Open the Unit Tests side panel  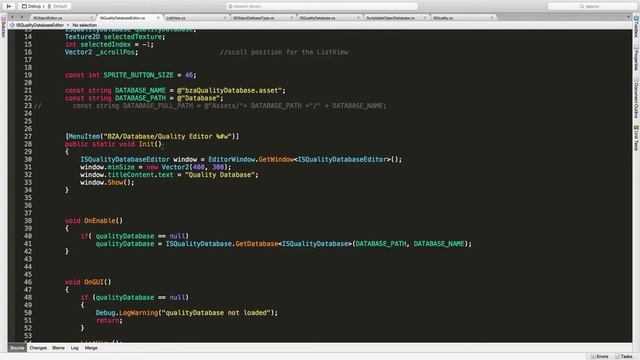coord(636,138)
